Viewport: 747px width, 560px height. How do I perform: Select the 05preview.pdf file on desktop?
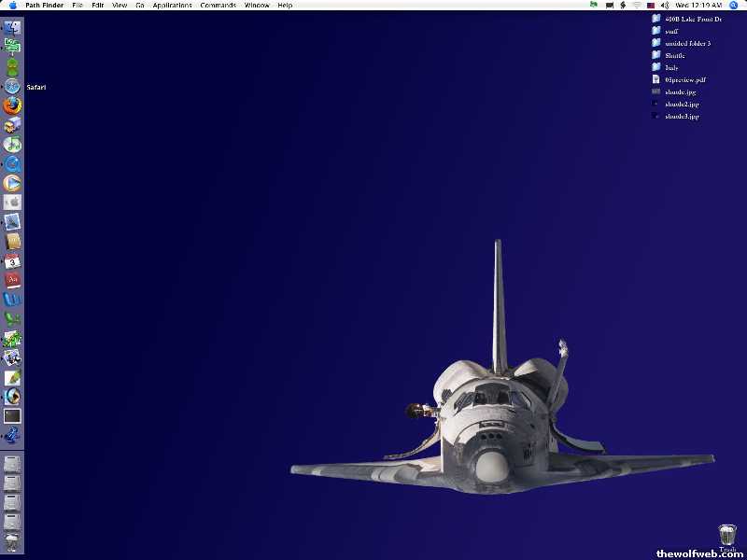(x=684, y=80)
